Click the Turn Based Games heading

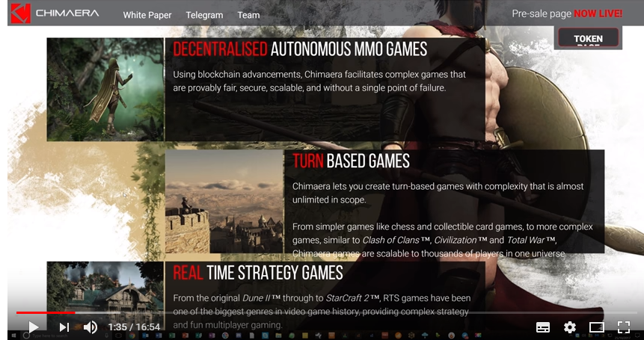(x=351, y=161)
